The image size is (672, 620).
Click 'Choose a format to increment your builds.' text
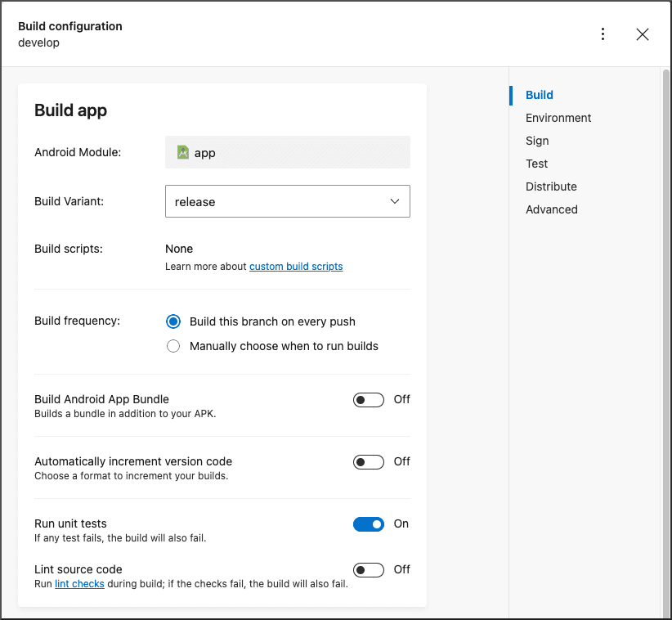(x=131, y=476)
